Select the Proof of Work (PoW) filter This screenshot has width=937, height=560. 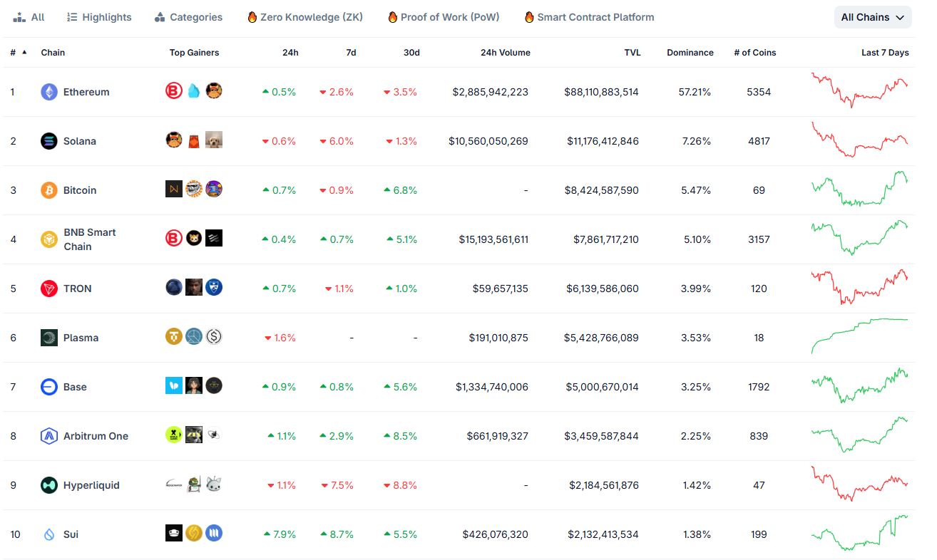coord(444,17)
